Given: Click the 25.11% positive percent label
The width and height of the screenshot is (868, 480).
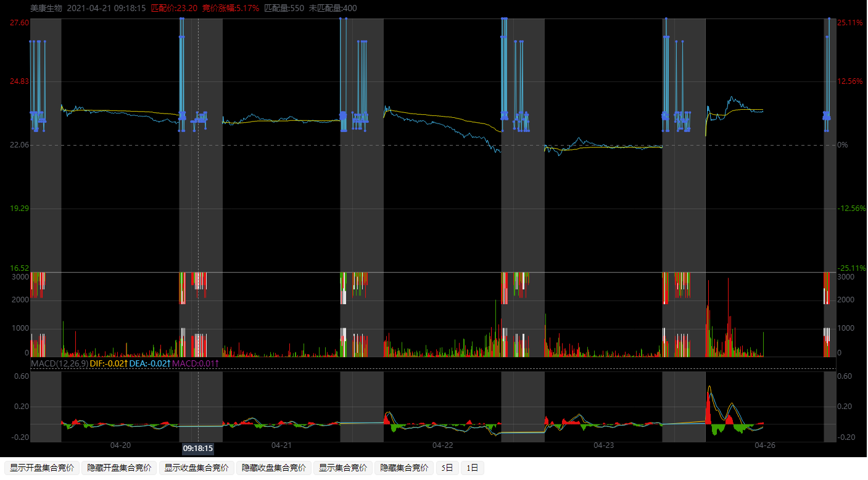Looking at the screenshot, I should (850, 23).
